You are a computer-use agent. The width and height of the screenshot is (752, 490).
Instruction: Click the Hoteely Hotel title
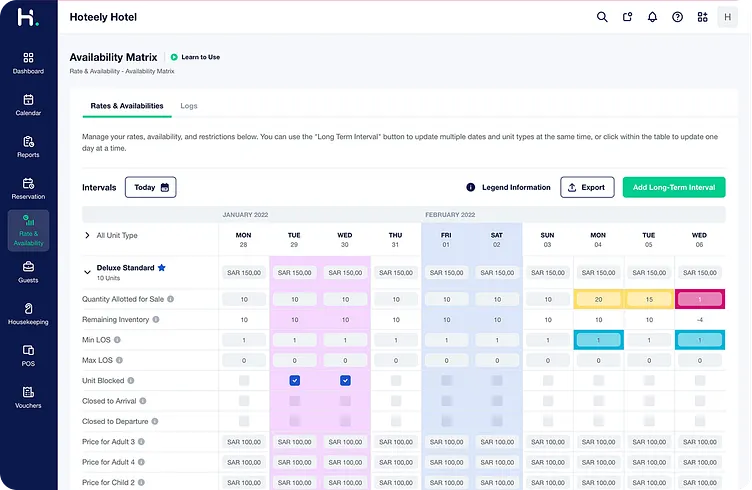[103, 17]
